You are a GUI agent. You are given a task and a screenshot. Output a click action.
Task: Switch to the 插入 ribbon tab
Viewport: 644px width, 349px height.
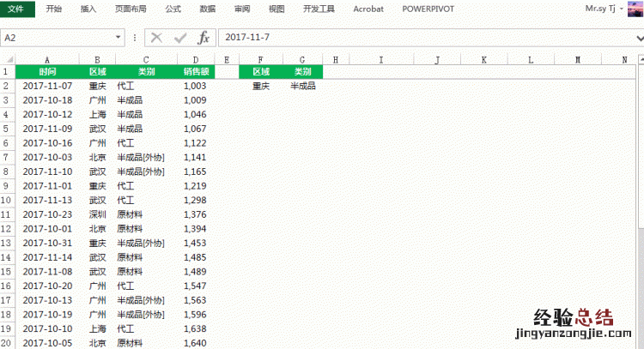pyautogui.click(x=88, y=9)
